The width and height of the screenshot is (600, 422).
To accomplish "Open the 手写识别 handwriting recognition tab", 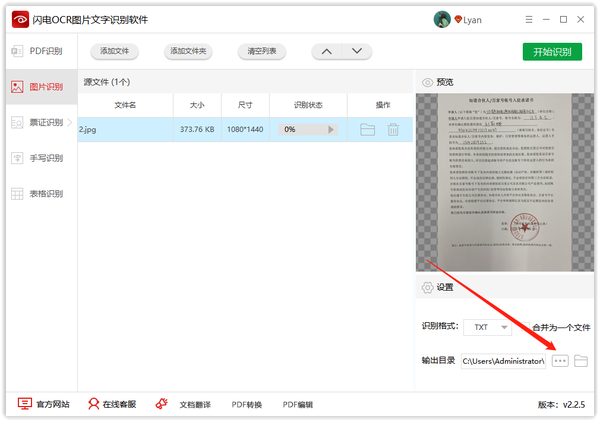I will coord(38,158).
